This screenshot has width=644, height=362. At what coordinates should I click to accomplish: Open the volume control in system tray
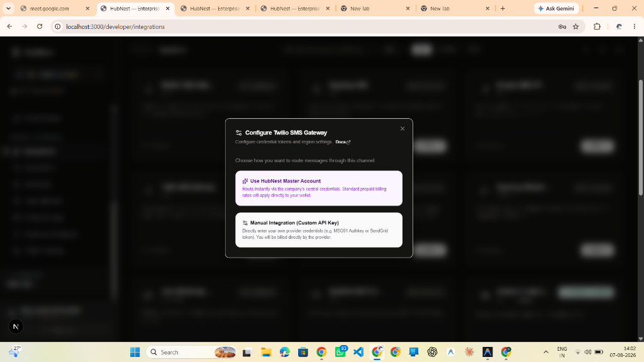point(588,352)
